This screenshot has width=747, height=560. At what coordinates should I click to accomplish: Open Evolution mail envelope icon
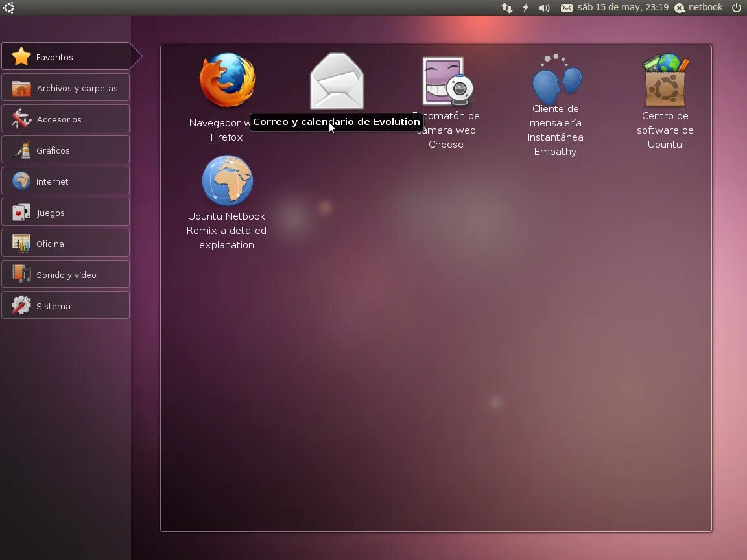coord(337,81)
